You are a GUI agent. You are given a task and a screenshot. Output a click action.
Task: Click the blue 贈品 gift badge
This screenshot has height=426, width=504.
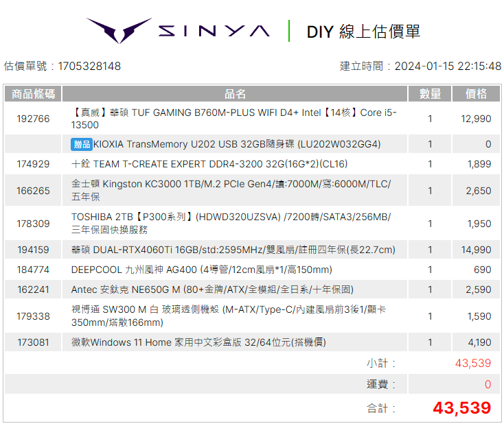[x=82, y=145]
